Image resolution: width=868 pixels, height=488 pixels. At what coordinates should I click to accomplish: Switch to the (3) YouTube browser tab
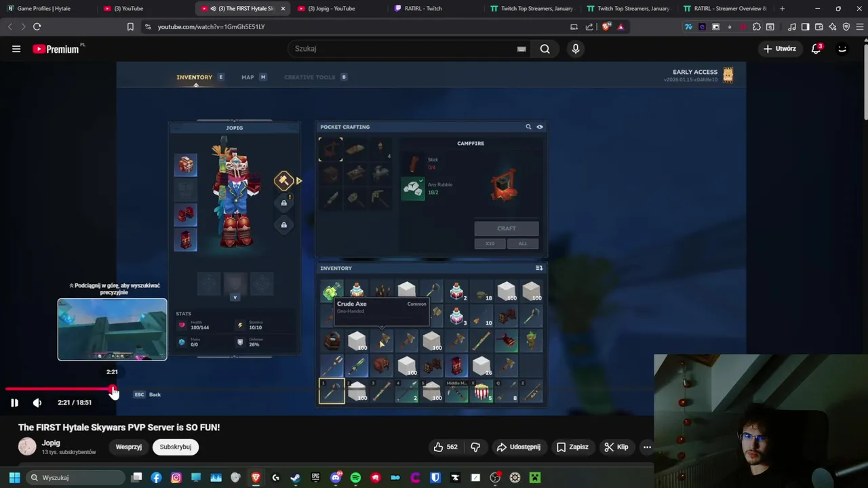129,9
